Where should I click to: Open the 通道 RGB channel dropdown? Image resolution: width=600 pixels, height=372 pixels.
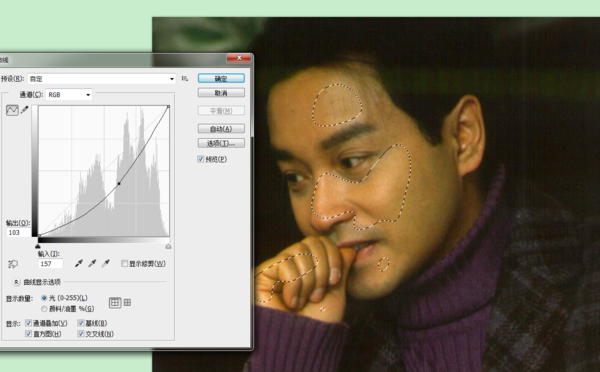(x=69, y=95)
